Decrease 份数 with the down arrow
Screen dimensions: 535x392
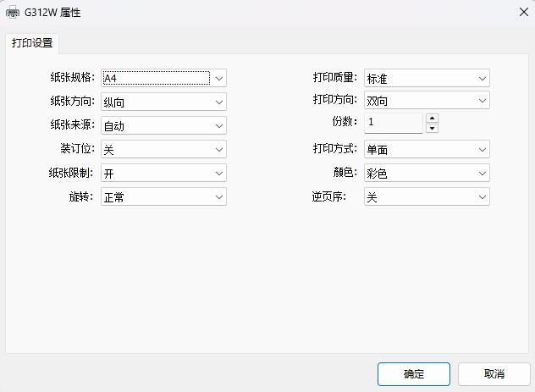432,129
